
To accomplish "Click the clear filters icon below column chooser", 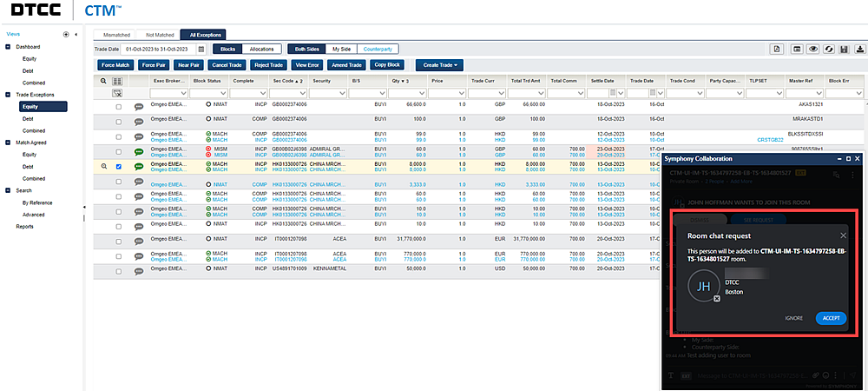I will (118, 92).
